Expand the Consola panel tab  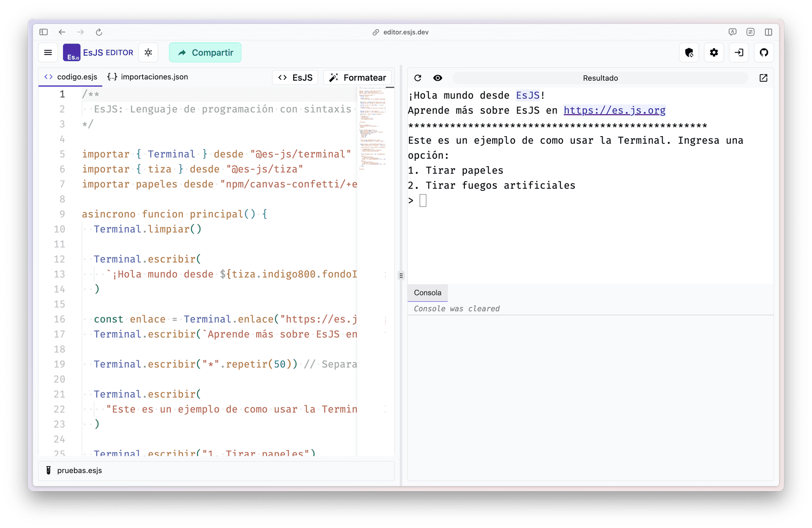(428, 293)
